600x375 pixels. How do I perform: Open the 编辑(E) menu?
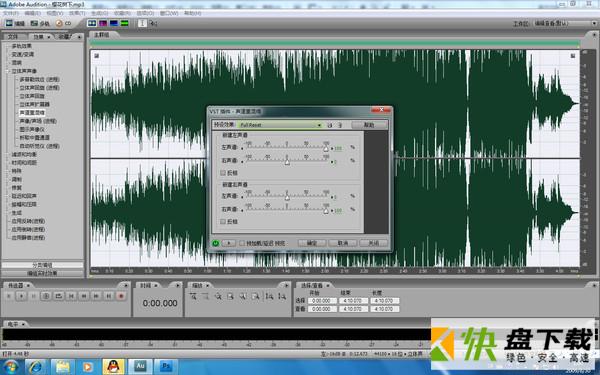pyautogui.click(x=32, y=13)
